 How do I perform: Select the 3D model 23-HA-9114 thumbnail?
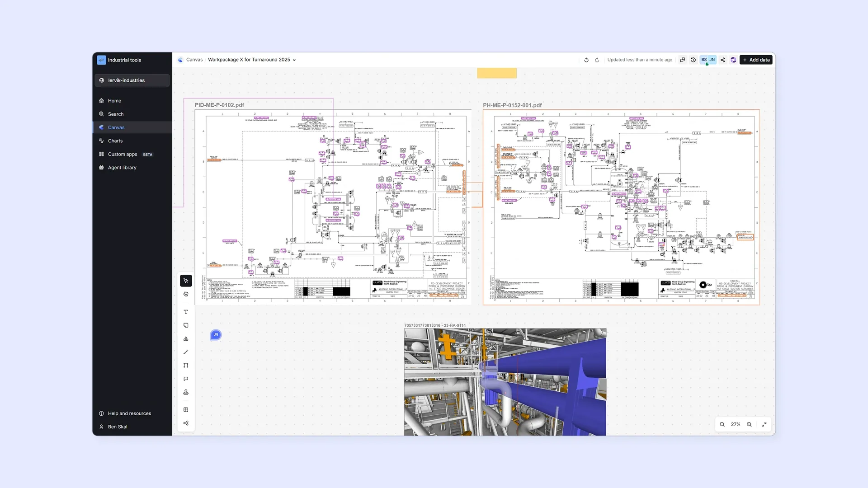tap(505, 382)
